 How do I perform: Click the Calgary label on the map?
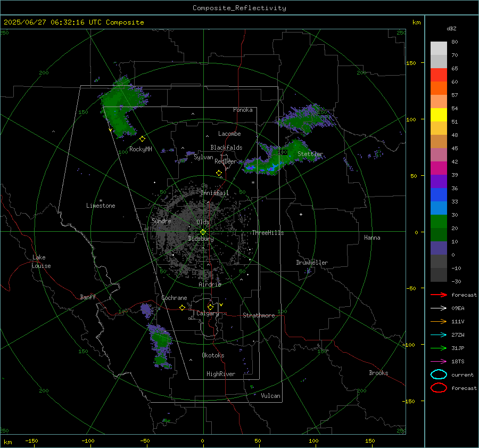pyautogui.click(x=208, y=313)
